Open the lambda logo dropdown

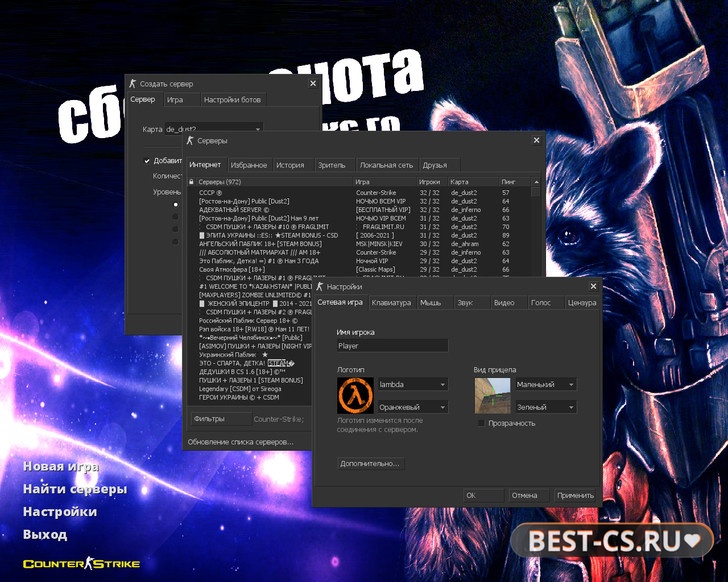point(413,384)
